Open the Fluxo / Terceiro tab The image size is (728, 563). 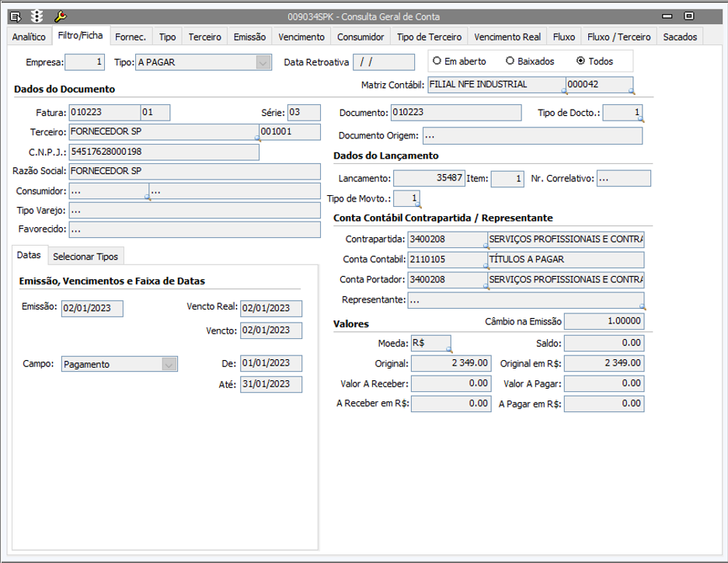tap(618, 37)
